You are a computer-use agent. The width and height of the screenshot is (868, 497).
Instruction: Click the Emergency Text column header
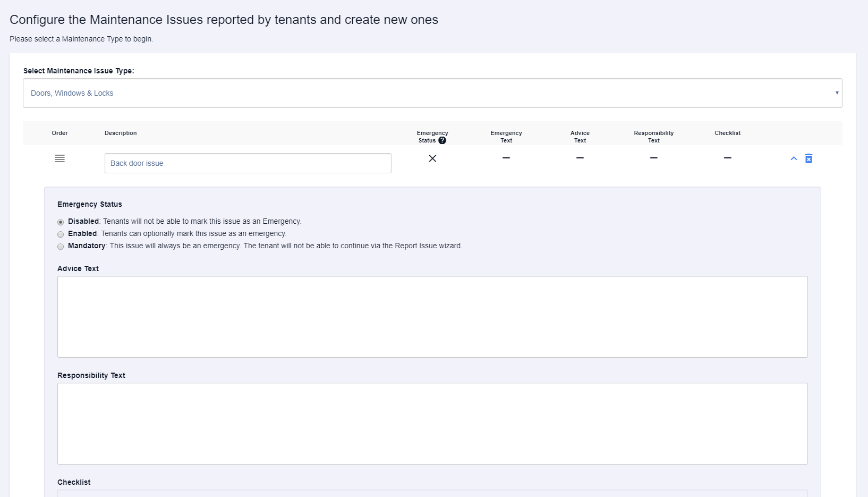506,137
